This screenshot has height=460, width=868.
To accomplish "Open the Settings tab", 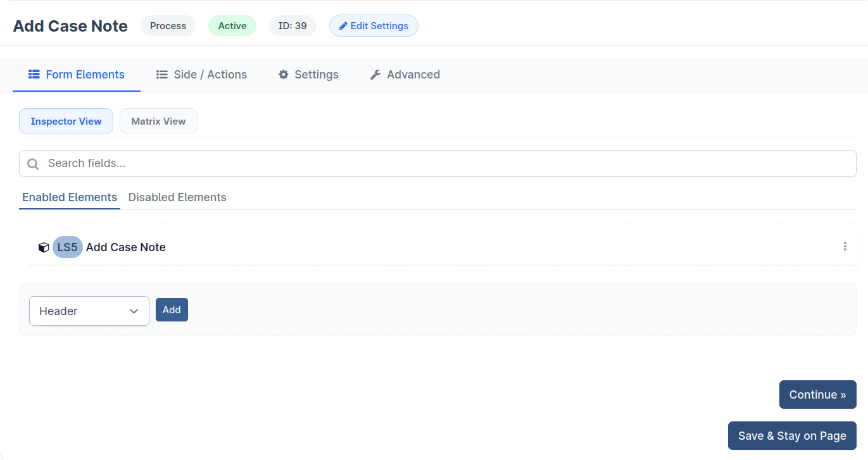I will [x=308, y=75].
